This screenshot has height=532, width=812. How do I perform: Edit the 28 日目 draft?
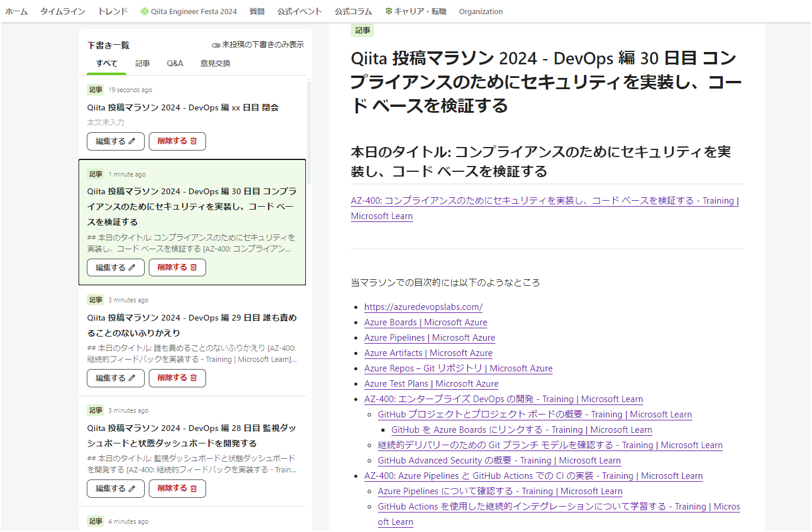(116, 488)
